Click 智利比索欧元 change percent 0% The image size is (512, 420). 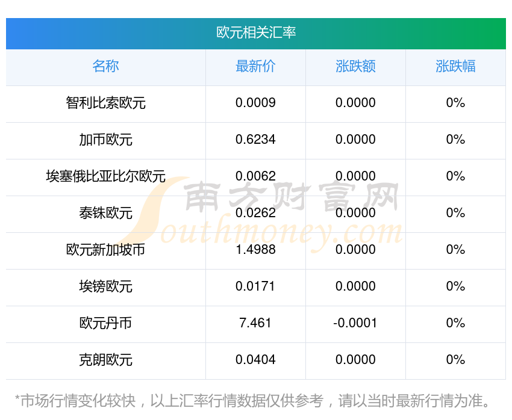(x=455, y=103)
